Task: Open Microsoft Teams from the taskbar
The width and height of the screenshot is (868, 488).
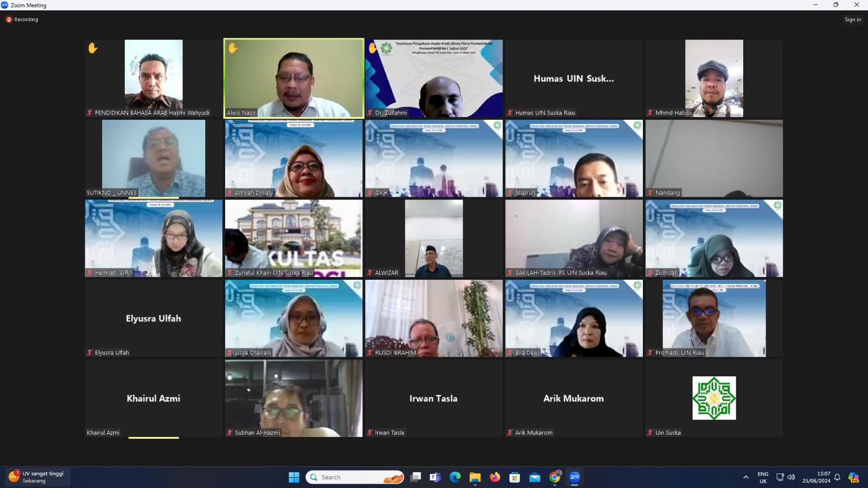Action: click(435, 477)
